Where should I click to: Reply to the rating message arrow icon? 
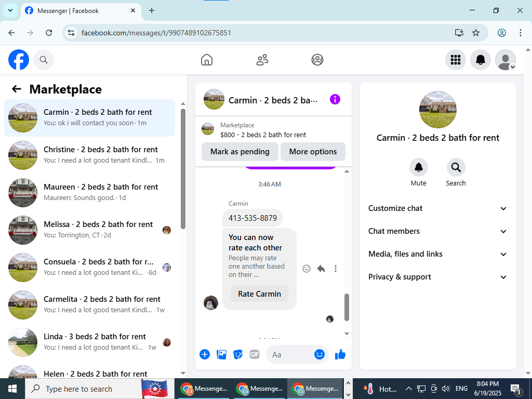coord(321,269)
